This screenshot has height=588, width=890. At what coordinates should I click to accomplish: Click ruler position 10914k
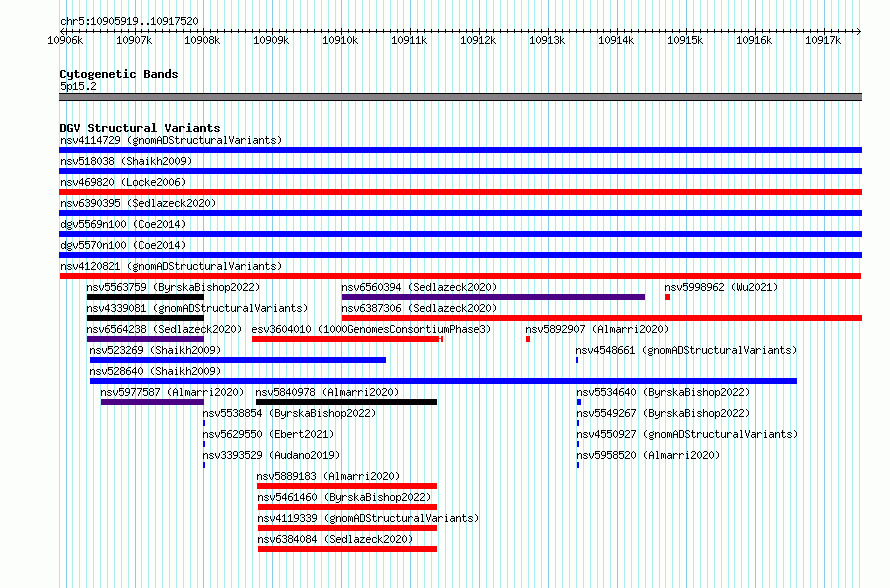click(616, 40)
